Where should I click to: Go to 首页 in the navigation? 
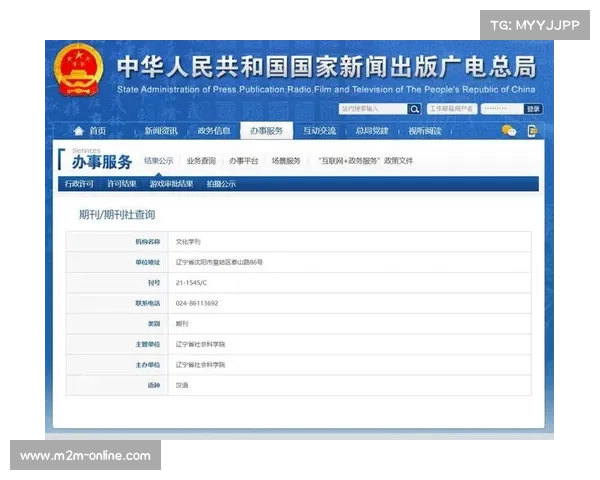pyautogui.click(x=98, y=131)
